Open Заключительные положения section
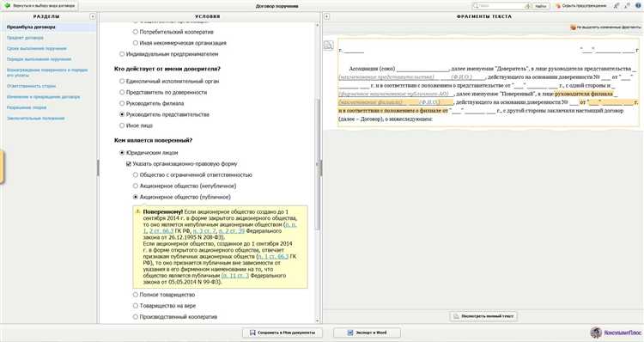Viewport: 644px width, 342px height. 36,118
